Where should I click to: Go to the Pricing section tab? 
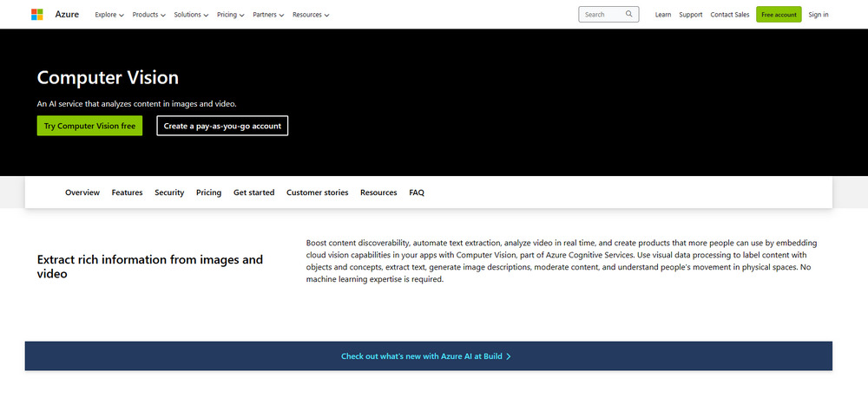pyautogui.click(x=208, y=192)
